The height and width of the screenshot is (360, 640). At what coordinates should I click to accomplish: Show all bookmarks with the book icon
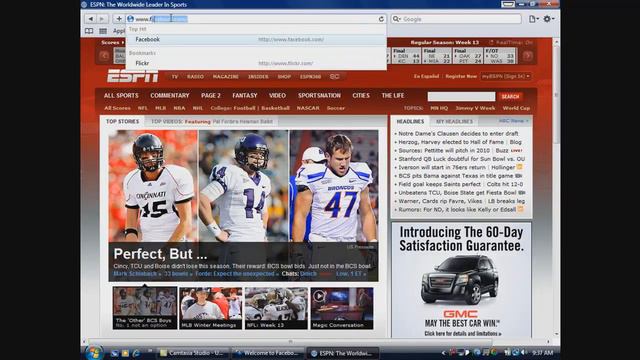(89, 31)
